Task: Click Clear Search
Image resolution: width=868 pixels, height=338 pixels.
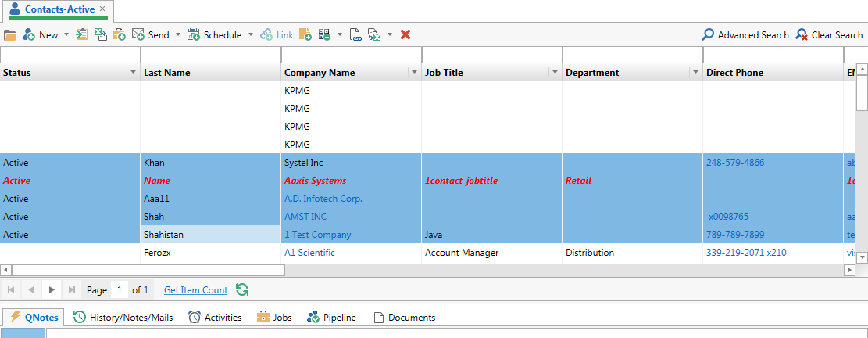Action: pyautogui.click(x=829, y=35)
